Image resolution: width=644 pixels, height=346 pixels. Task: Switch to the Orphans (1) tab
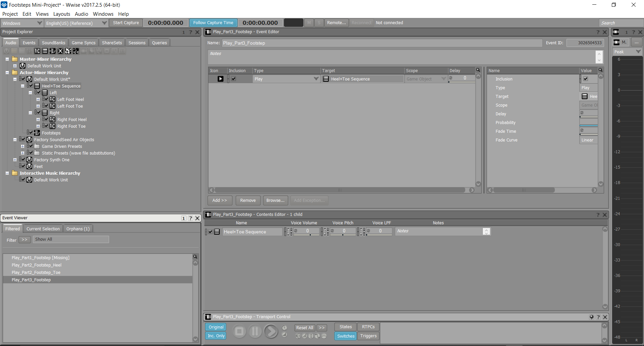click(78, 229)
